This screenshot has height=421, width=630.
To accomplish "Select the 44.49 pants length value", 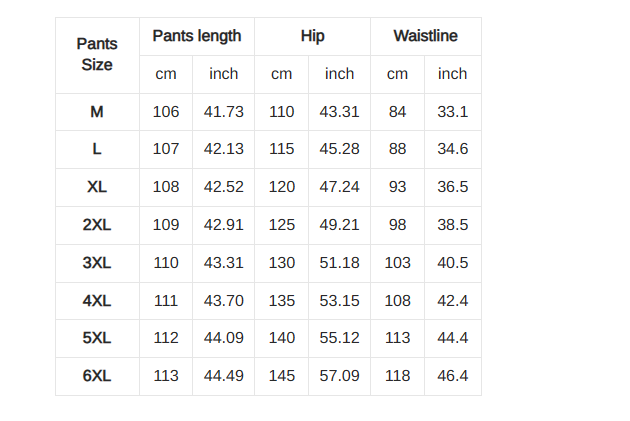I will [x=223, y=376].
